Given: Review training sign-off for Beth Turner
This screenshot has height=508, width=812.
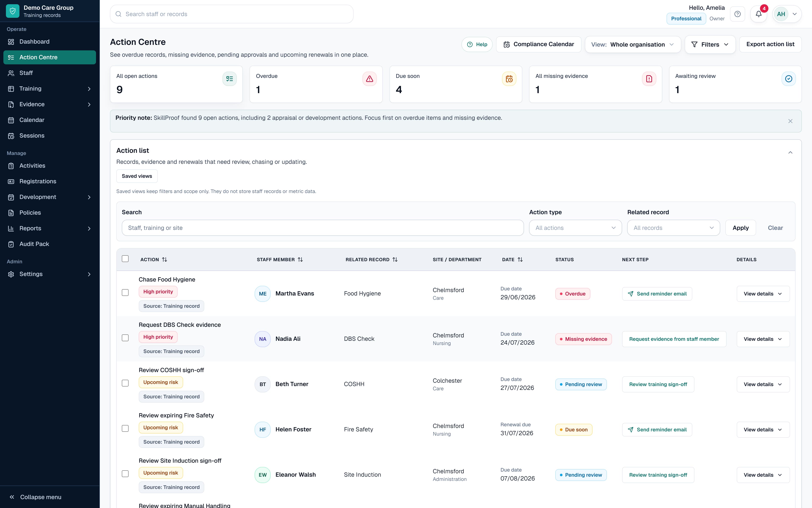Looking at the screenshot, I should click(658, 384).
